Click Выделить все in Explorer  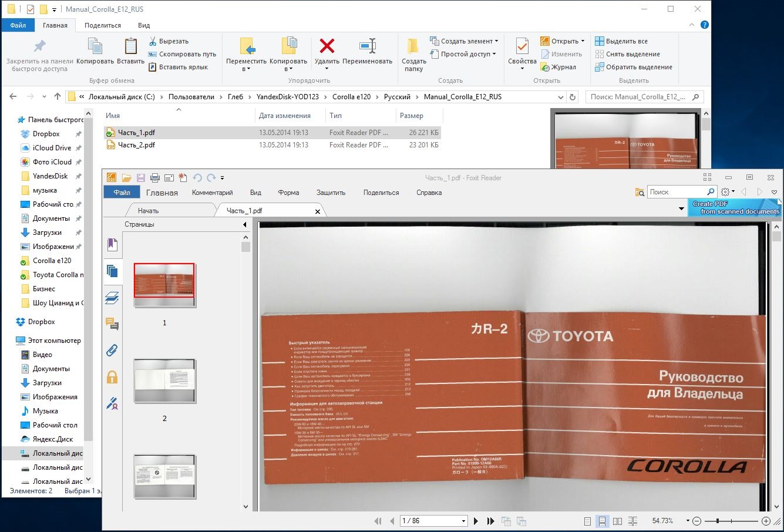[621, 41]
